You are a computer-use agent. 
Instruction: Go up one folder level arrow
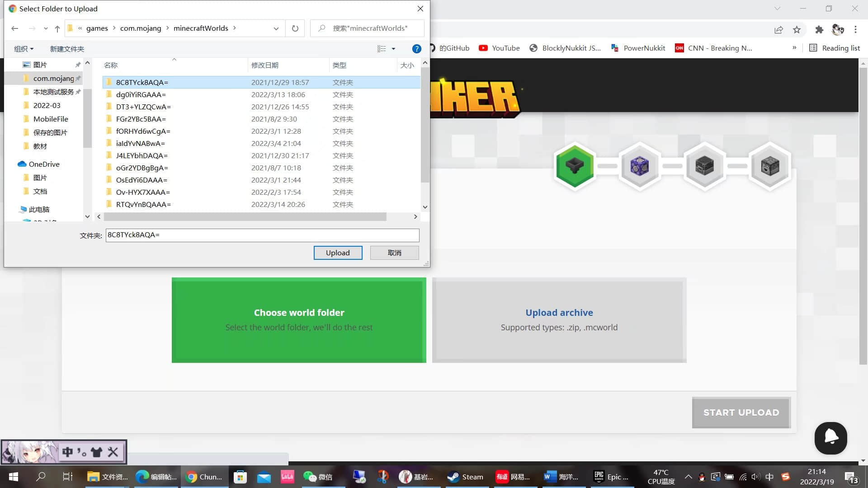click(x=57, y=28)
